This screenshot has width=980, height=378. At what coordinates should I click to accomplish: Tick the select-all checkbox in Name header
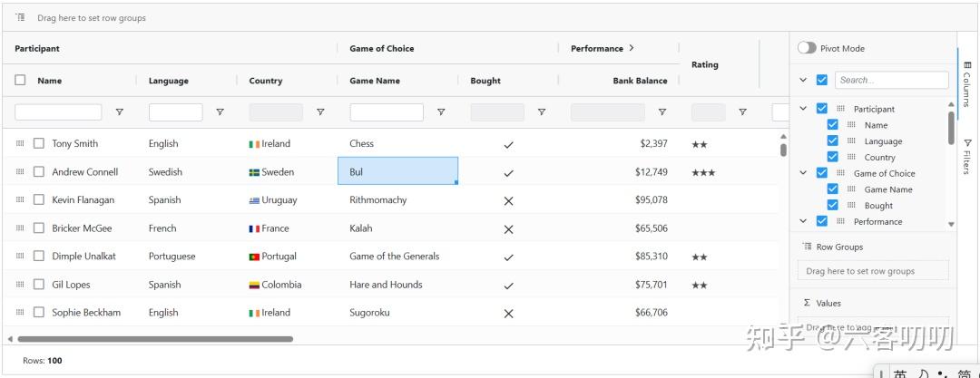[x=21, y=80]
